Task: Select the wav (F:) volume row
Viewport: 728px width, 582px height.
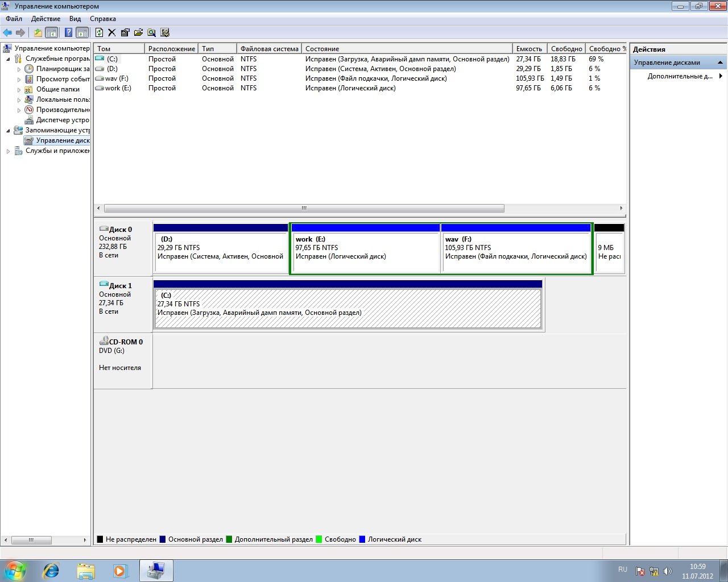Action: [x=359, y=78]
